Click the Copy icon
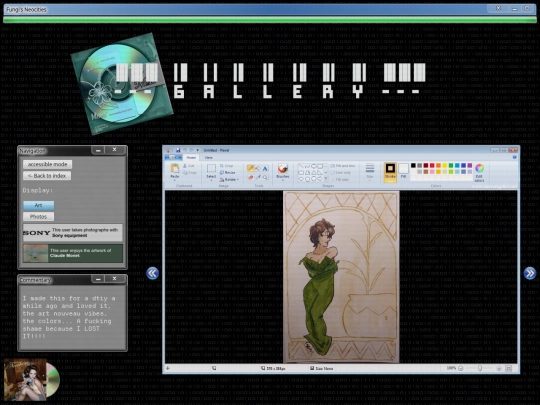 click(x=185, y=173)
